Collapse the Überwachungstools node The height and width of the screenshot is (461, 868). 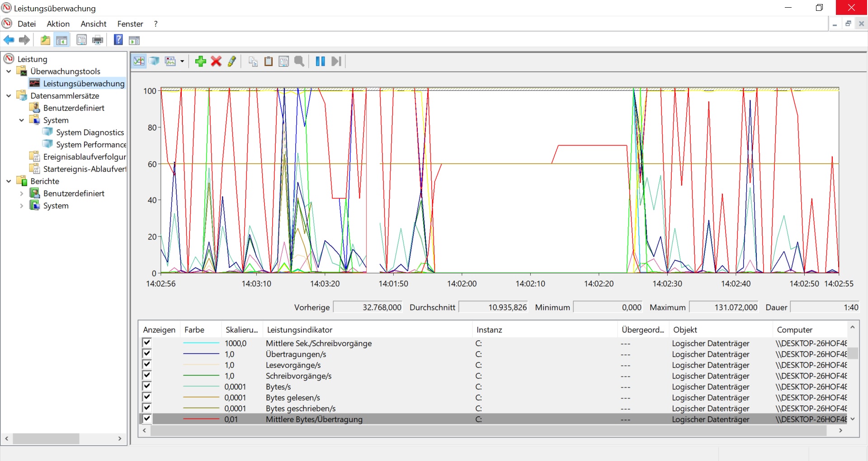point(9,71)
